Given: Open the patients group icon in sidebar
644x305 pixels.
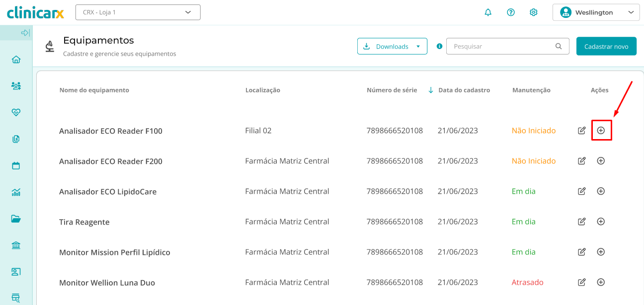Looking at the screenshot, I should point(16,86).
